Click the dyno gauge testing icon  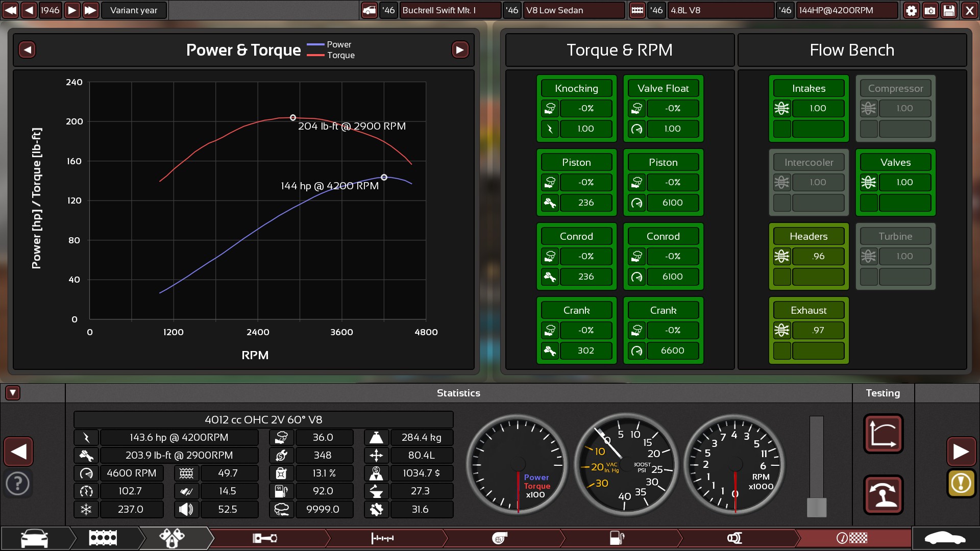click(883, 495)
